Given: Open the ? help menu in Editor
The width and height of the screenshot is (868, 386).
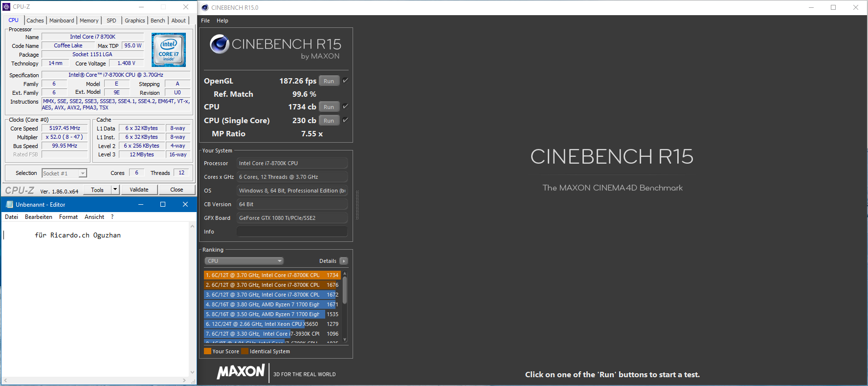Looking at the screenshot, I should [x=112, y=217].
